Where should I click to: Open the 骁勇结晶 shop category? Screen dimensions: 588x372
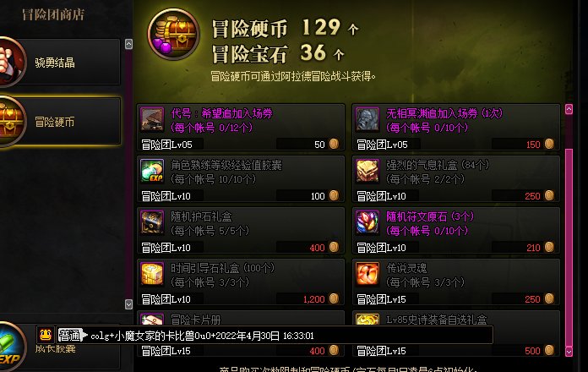click(x=60, y=62)
